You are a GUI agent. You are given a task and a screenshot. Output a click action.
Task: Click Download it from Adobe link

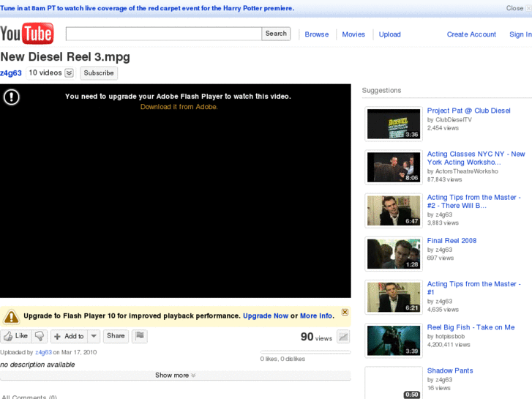(x=179, y=107)
